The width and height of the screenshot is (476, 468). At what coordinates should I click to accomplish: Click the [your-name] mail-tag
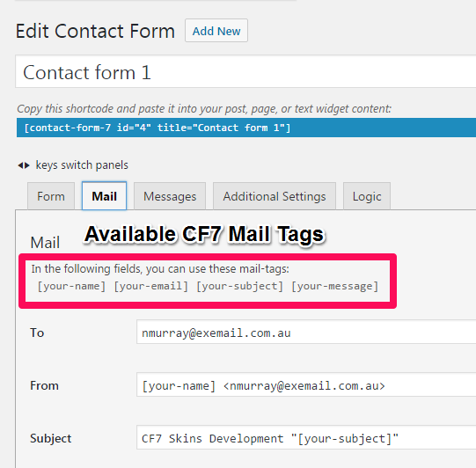[71, 286]
